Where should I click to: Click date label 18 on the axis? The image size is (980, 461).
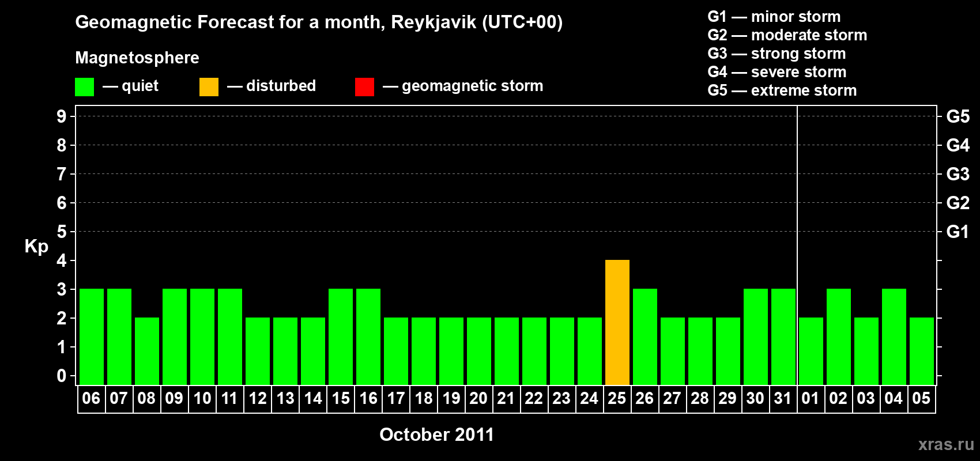tap(423, 398)
